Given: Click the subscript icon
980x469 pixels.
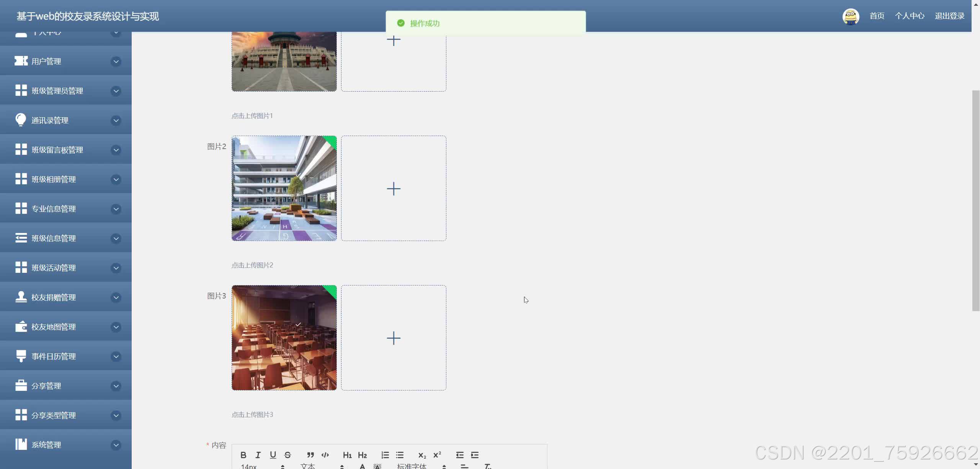Looking at the screenshot, I should coord(422,455).
